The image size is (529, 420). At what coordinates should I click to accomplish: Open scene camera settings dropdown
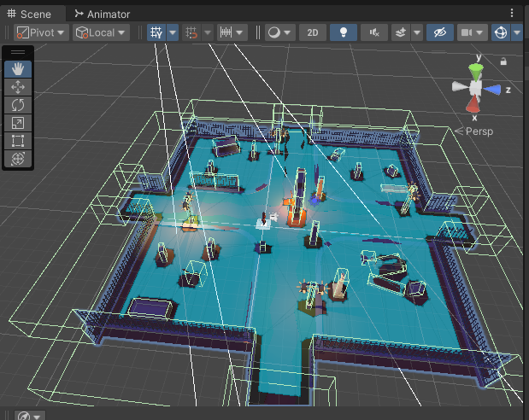473,32
